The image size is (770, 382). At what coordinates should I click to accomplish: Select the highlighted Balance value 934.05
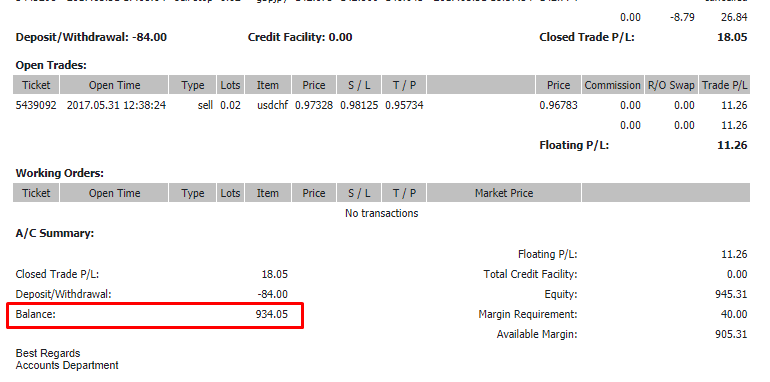pyautogui.click(x=272, y=314)
